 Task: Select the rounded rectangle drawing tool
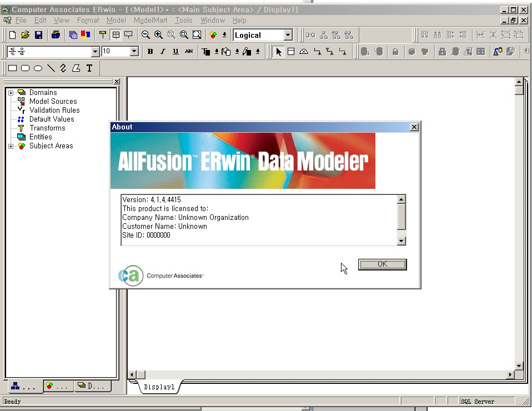pyautogui.click(x=26, y=68)
